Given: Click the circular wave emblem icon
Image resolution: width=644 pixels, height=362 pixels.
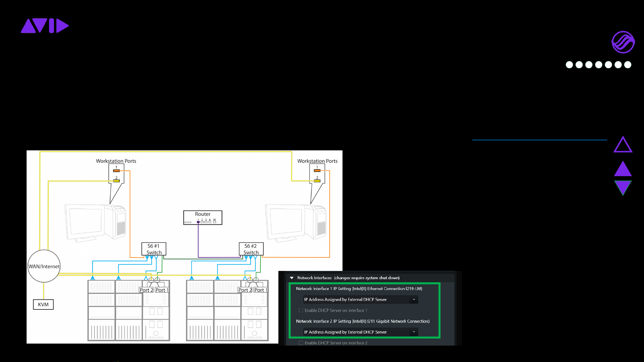Looking at the screenshot, I should (x=623, y=42).
